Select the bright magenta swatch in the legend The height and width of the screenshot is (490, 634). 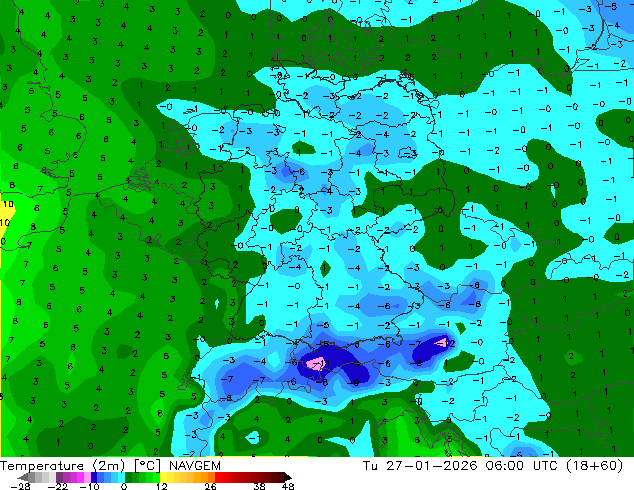[x=80, y=477]
